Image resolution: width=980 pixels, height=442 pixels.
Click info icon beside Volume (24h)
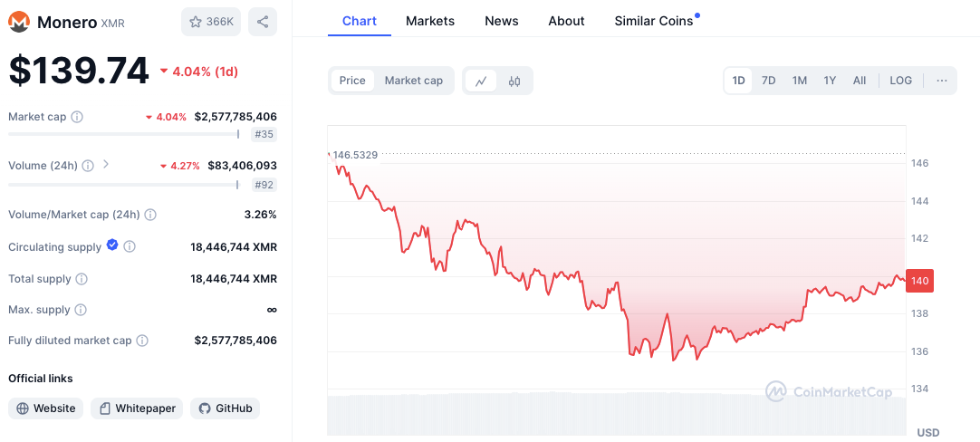(88, 166)
